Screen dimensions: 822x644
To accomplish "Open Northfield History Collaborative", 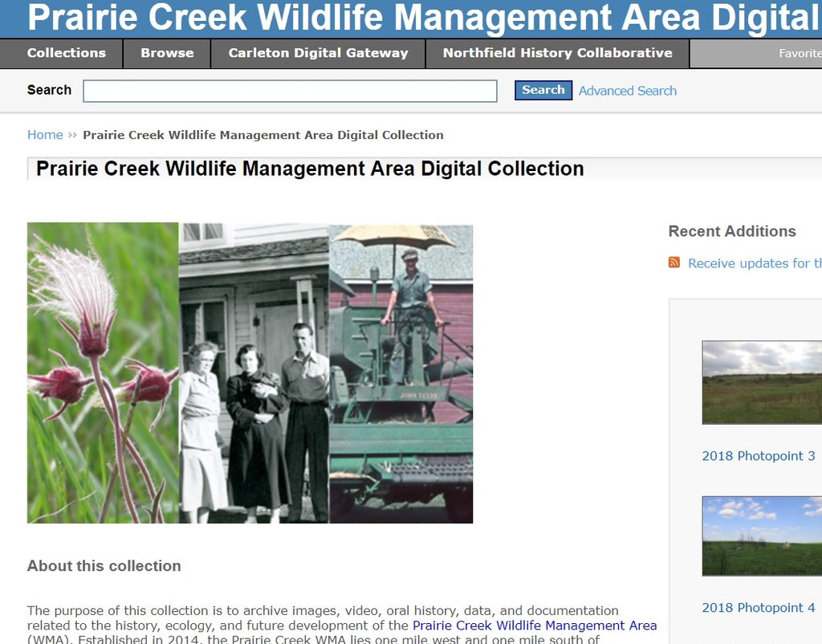I will point(557,53).
